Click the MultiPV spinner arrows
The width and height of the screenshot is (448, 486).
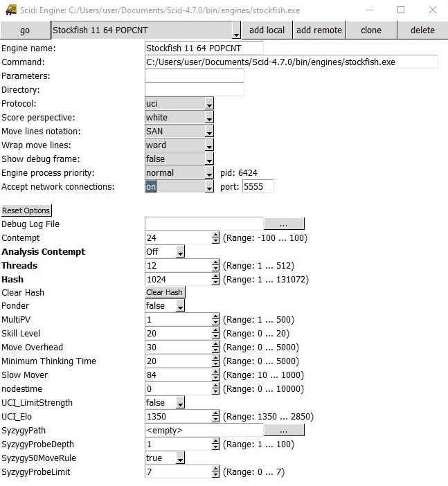(215, 320)
